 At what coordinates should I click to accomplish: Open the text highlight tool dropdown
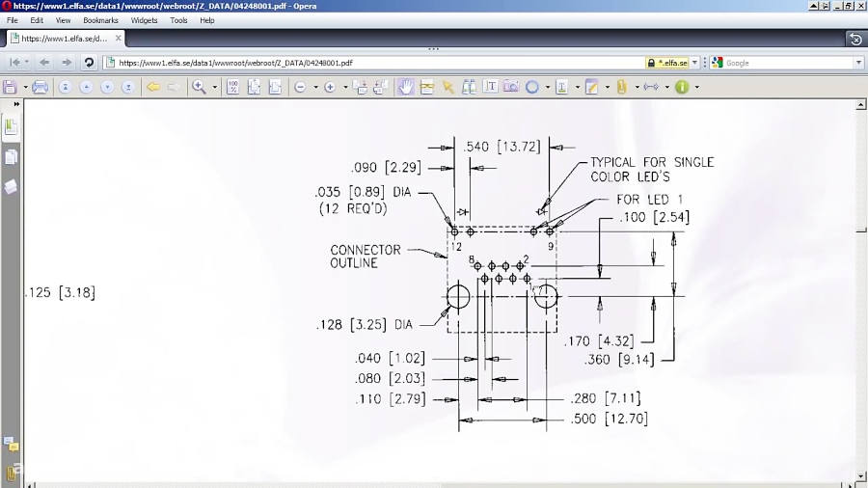point(578,88)
